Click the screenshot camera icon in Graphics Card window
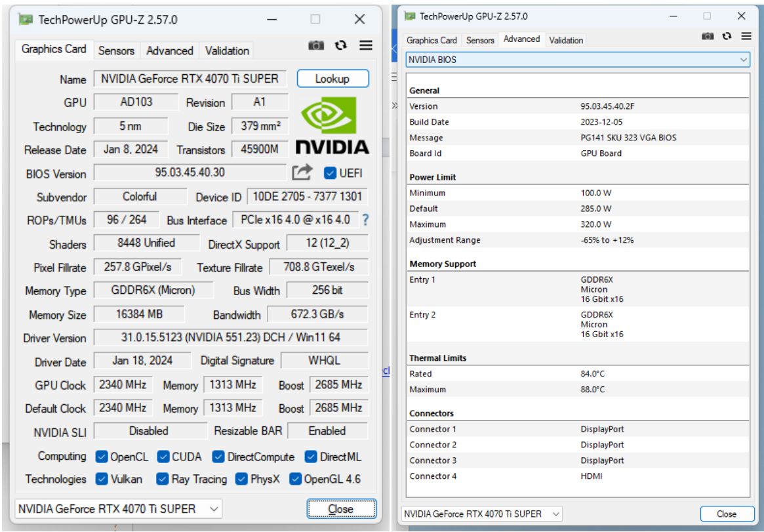764x532 pixels. (316, 45)
